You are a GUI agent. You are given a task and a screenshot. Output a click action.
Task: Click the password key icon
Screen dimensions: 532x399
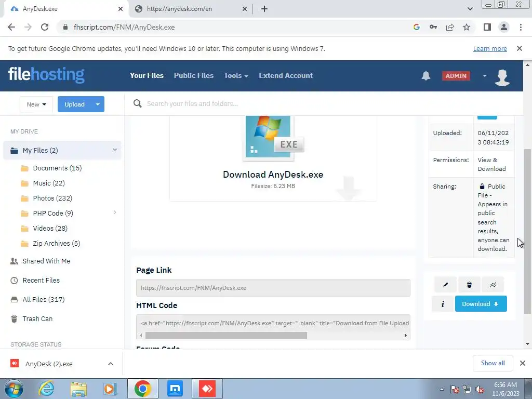click(433, 27)
